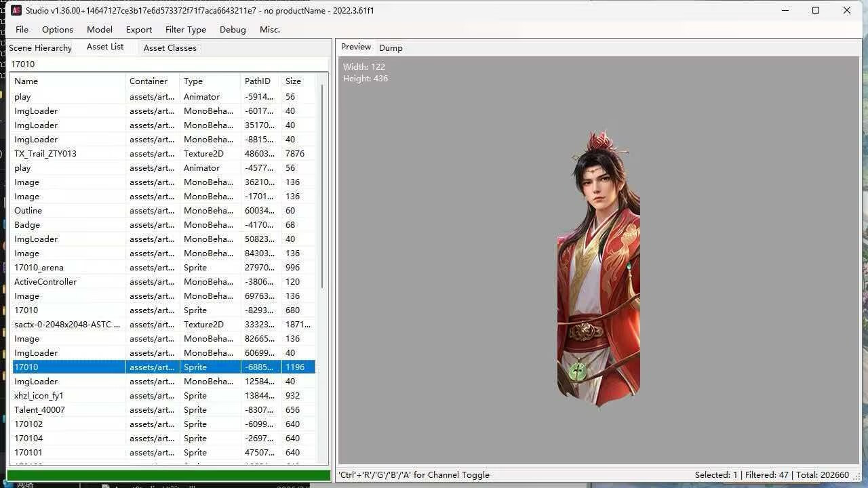Switch to the Asset Classes tab
The height and width of the screenshot is (488, 868).
point(170,47)
